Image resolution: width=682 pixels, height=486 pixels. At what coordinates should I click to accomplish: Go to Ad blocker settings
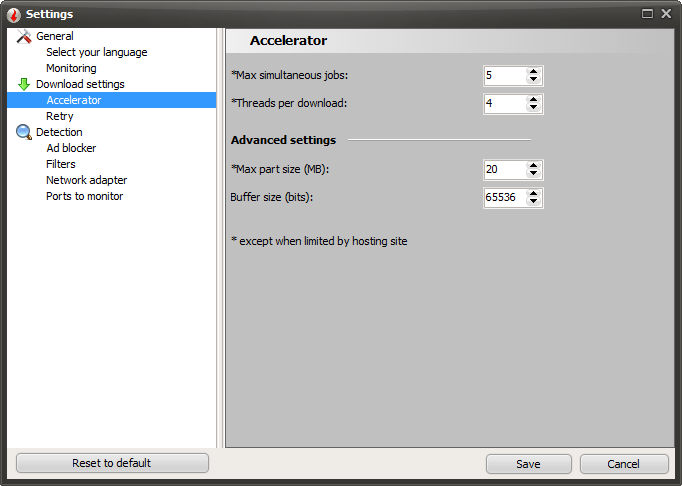pos(71,148)
